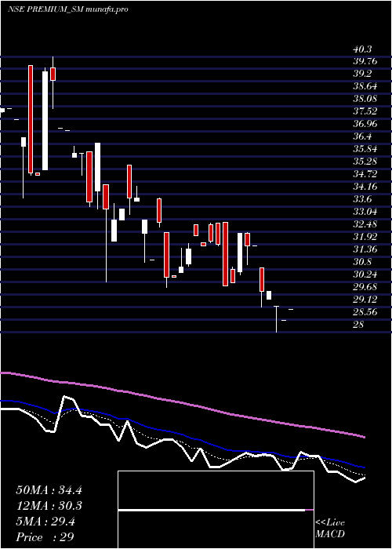The height and width of the screenshot is (549, 392).
Task: Click the 39.2 price axis label
Action: pyautogui.click(x=362, y=75)
